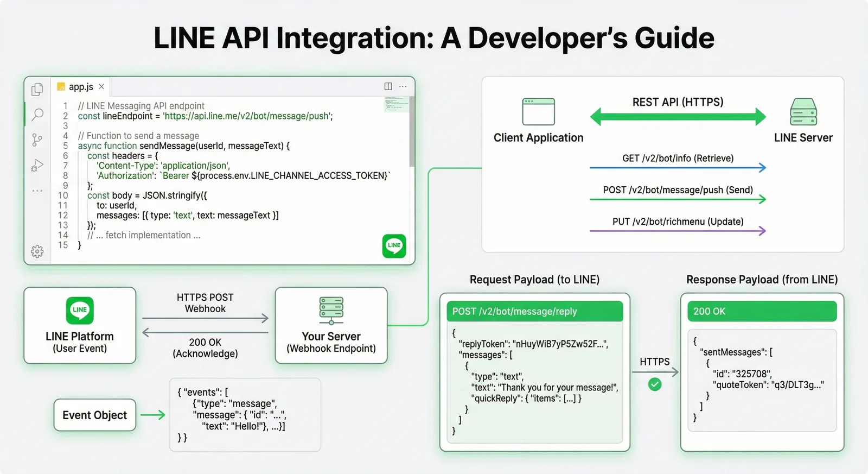The width and height of the screenshot is (868, 474).
Task: Select the Client Application window icon
Action: (x=538, y=111)
